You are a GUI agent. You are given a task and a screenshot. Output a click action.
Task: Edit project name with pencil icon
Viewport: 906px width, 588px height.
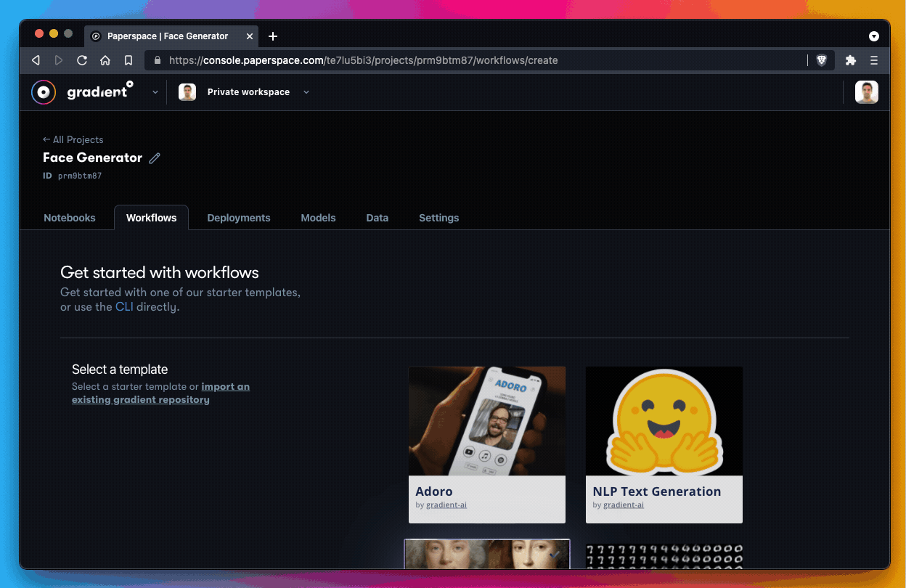pyautogui.click(x=155, y=158)
